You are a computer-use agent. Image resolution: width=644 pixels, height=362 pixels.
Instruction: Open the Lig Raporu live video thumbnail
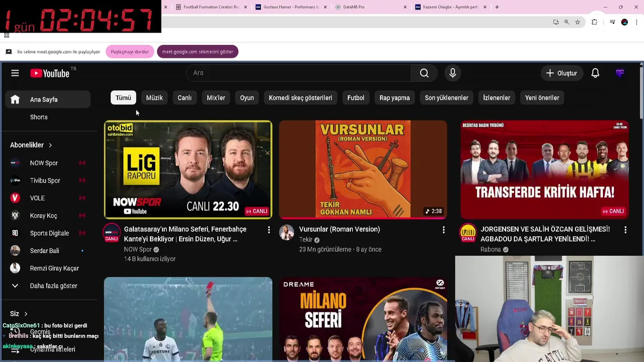188,169
